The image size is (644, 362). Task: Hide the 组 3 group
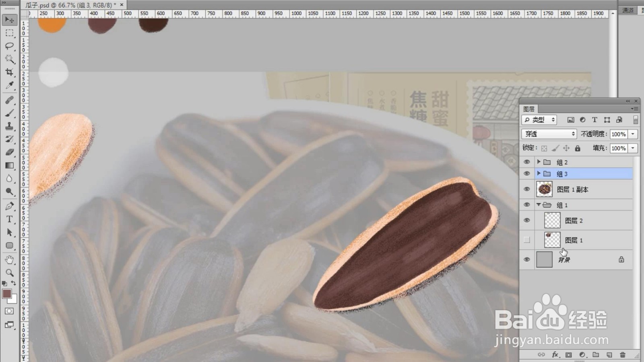coord(526,174)
